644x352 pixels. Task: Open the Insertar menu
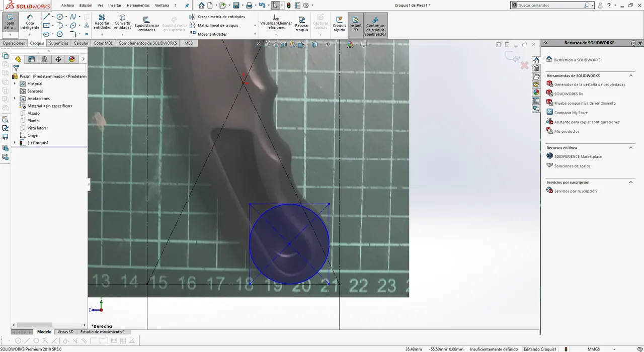[x=115, y=5]
